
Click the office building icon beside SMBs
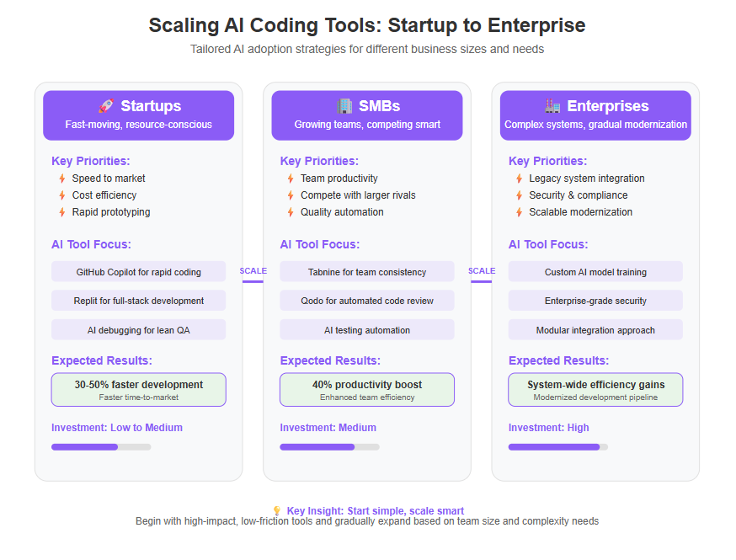coord(344,105)
